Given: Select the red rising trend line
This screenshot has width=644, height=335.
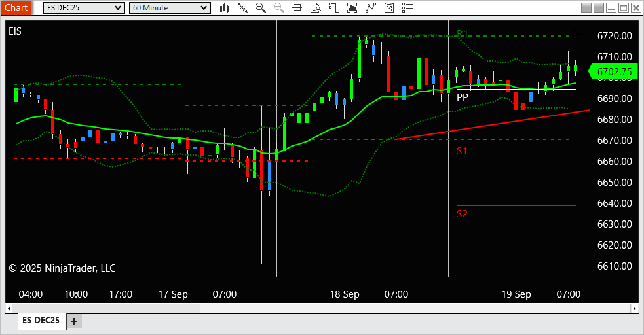Looking at the screenshot, I should (x=492, y=125).
